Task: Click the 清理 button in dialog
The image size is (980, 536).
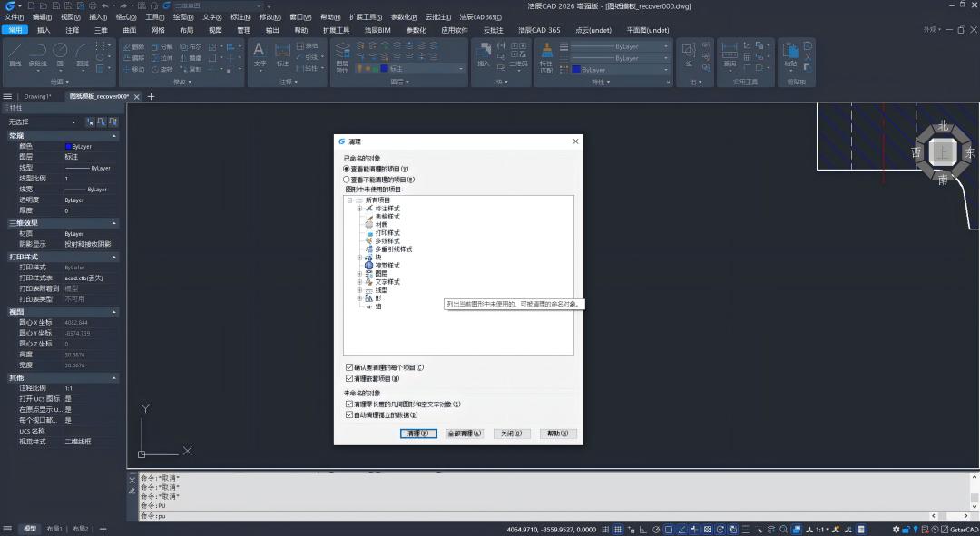Action: coord(418,434)
